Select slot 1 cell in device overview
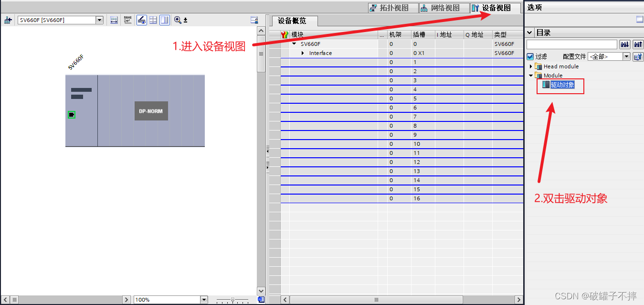 tap(423, 62)
